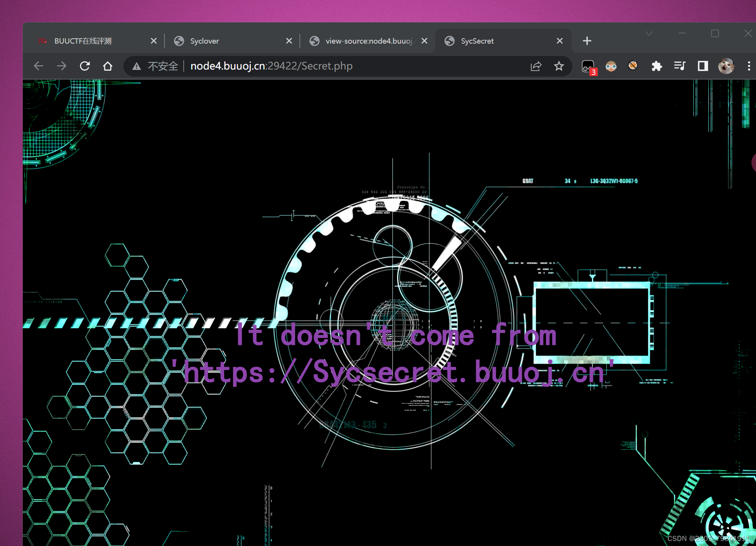Click the glasses-face extension icon
Screen dimensions: 756x546
611,66
